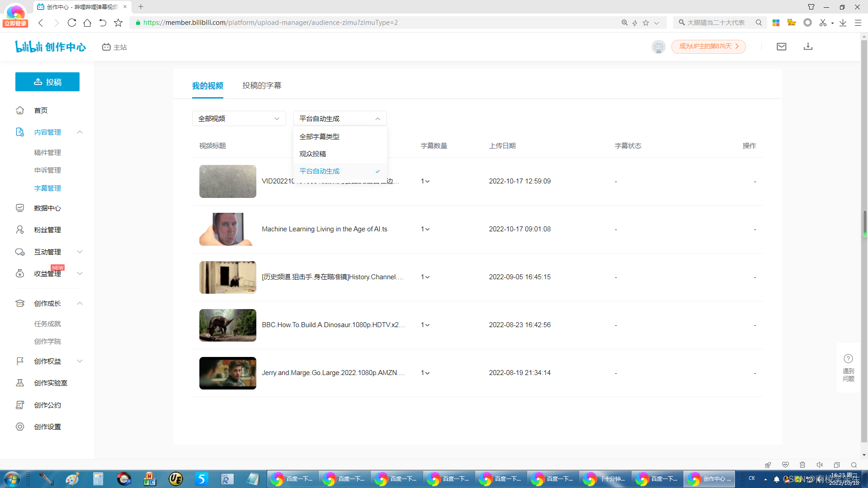Click the blue 投稿 upload button

tap(47, 82)
